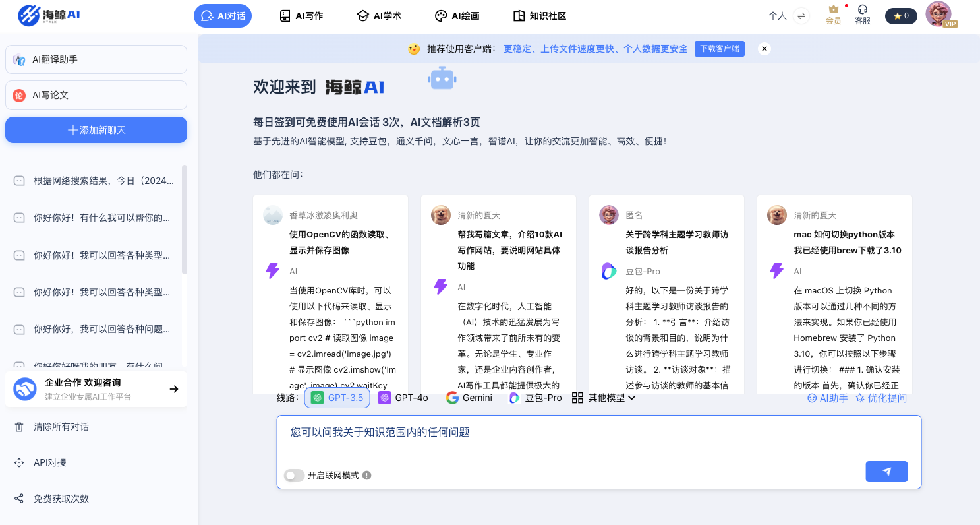Open the AI对话 tab
This screenshot has width=980, height=525.
(x=223, y=16)
